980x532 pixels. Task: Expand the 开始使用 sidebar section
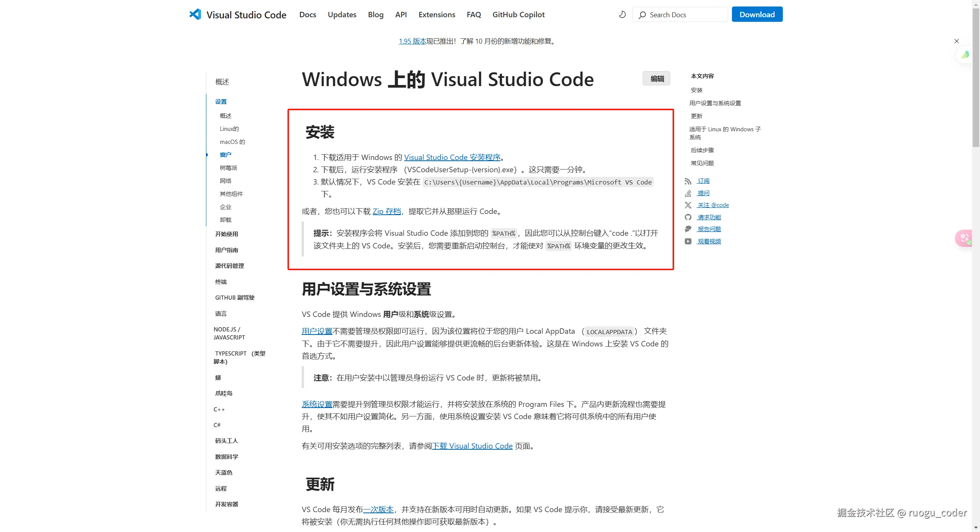pos(227,234)
